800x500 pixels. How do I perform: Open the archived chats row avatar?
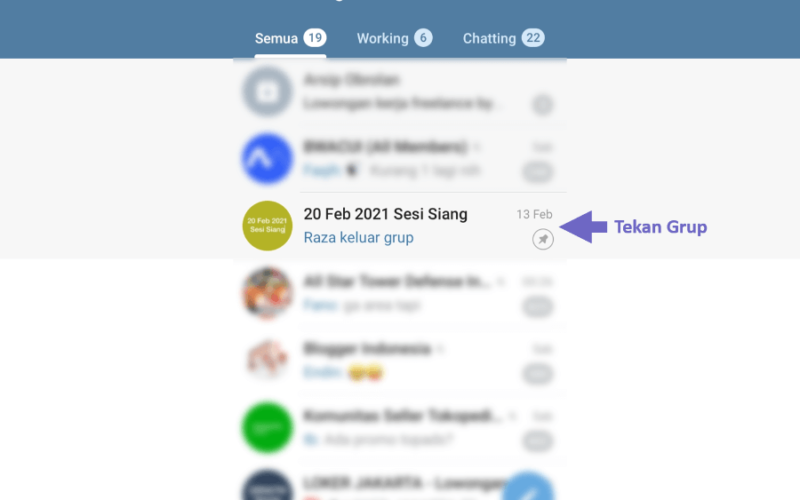click(x=267, y=92)
